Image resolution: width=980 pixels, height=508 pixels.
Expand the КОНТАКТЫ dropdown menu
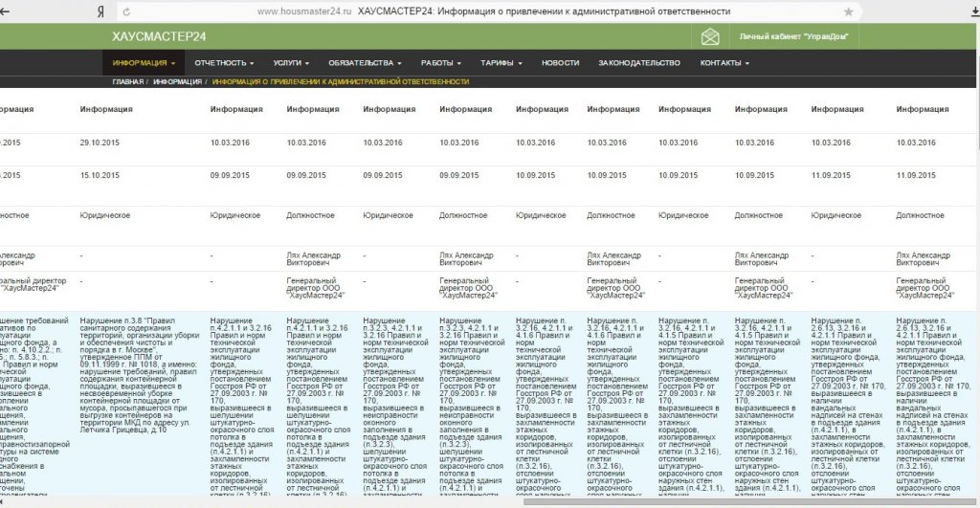point(724,63)
